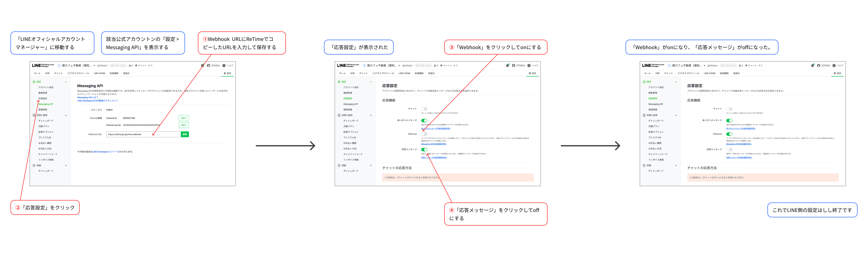Image resolution: width=868 pixels, height=257 pixels.
Task: Turn on the Webhook toggle in middle screenshot
Action: [x=424, y=134]
